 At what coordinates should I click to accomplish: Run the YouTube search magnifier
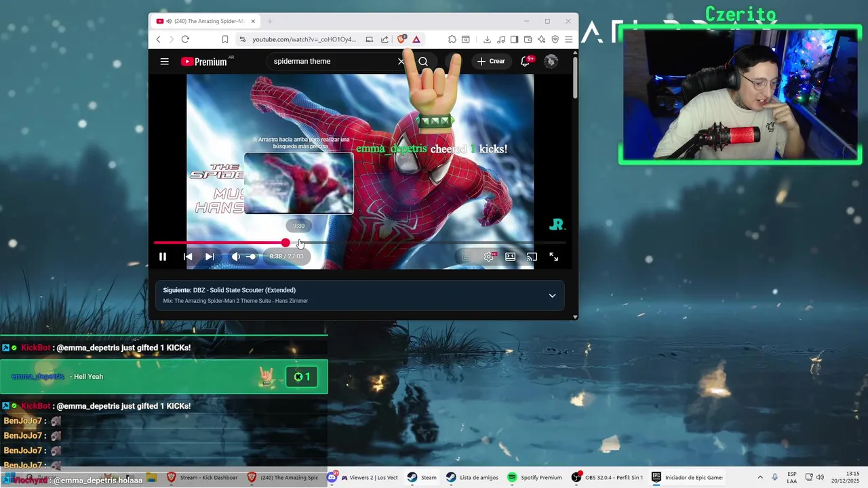tap(423, 62)
